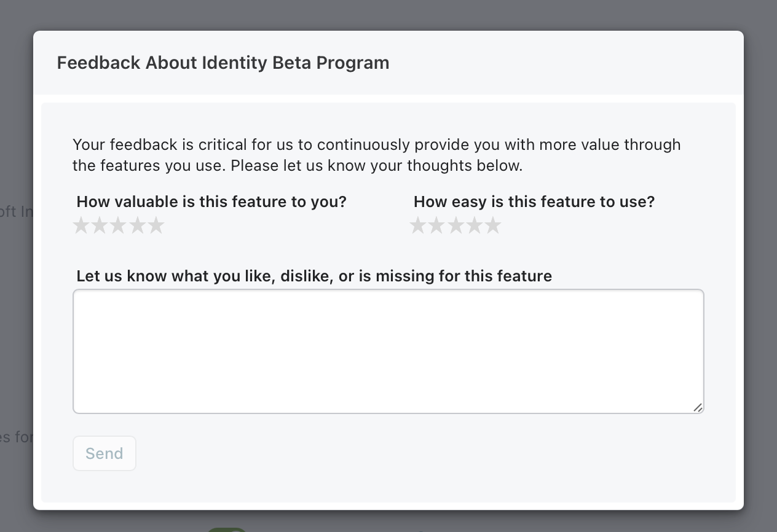Select third star under 'How easy'

[456, 225]
